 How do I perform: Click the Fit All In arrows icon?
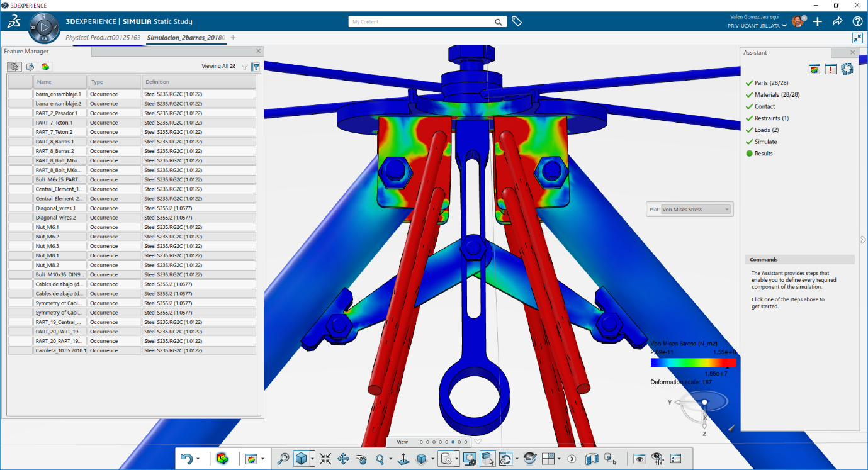pyautogui.click(x=325, y=459)
